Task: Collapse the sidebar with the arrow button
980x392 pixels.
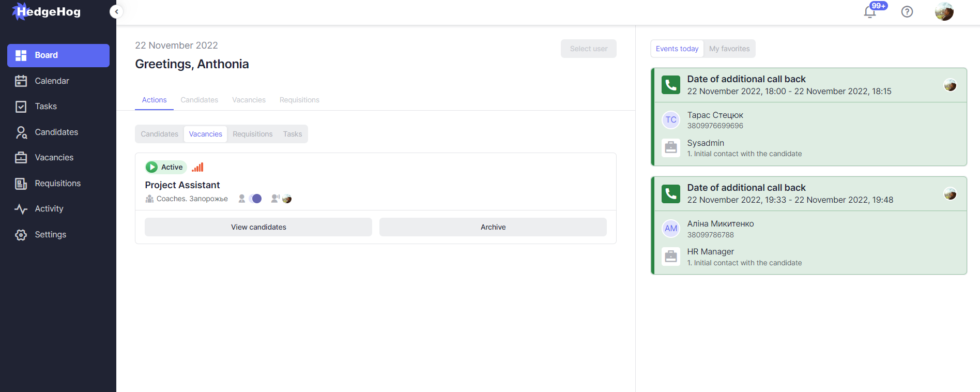Action: pos(116,11)
